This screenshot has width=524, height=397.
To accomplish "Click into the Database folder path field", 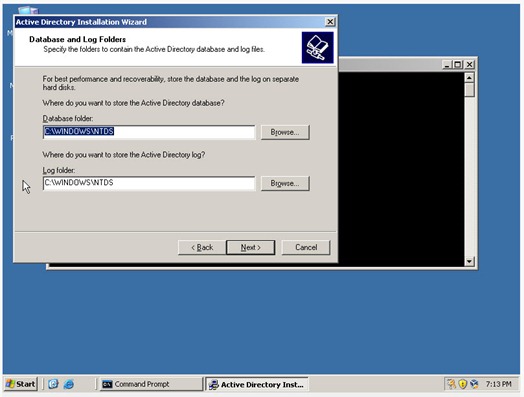I will pyautogui.click(x=149, y=132).
